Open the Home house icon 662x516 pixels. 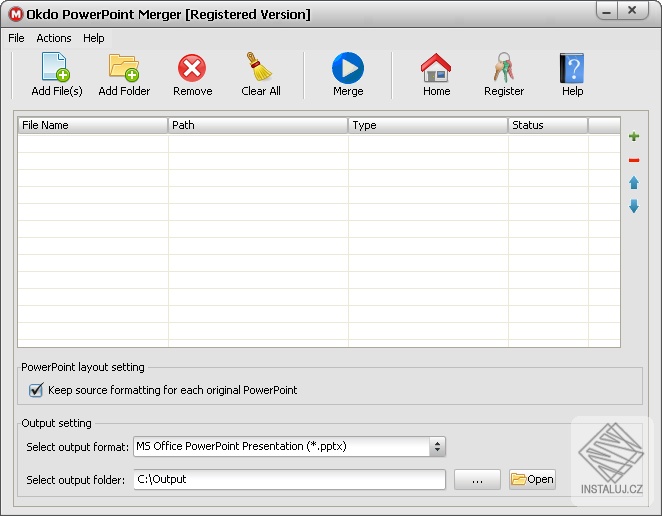click(x=436, y=68)
